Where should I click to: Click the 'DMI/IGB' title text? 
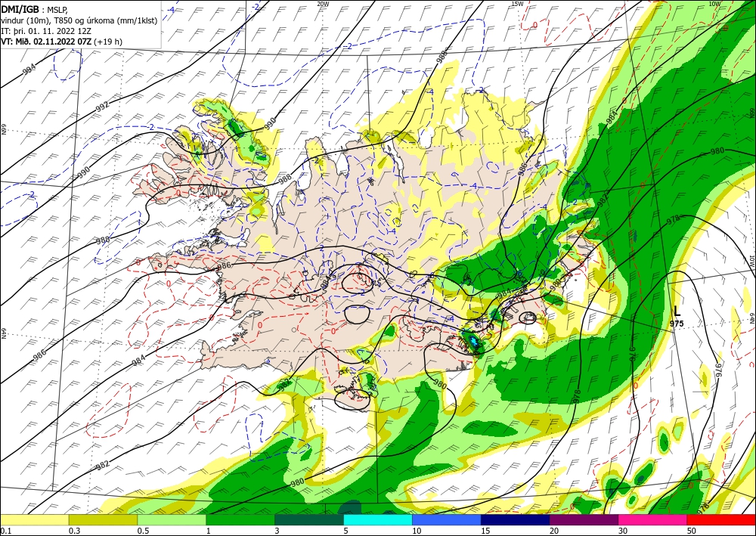[x=20, y=8]
